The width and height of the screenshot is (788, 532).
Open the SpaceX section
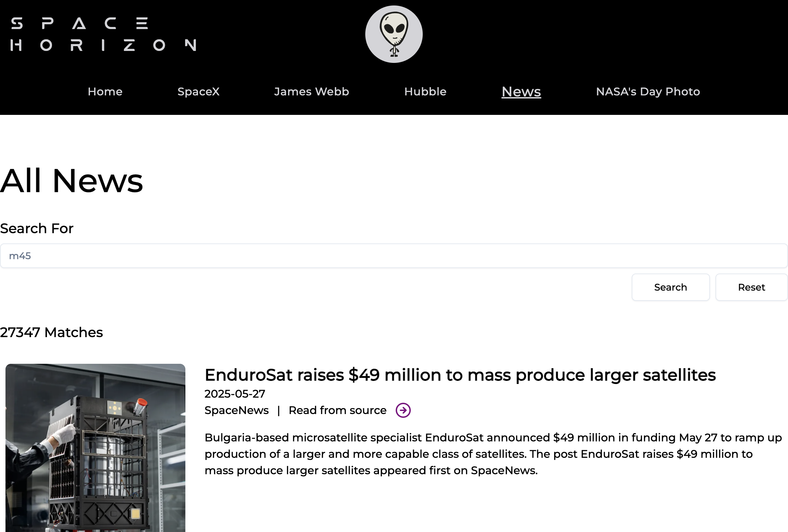coord(198,92)
